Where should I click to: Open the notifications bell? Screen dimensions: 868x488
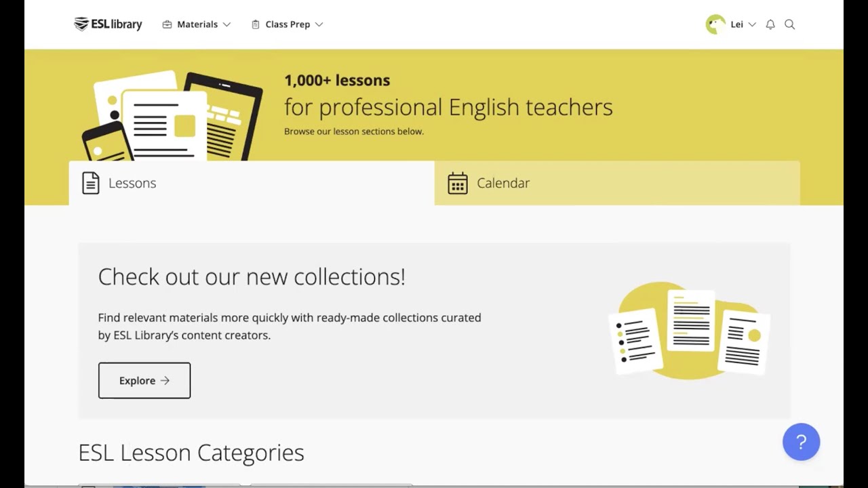(x=770, y=24)
